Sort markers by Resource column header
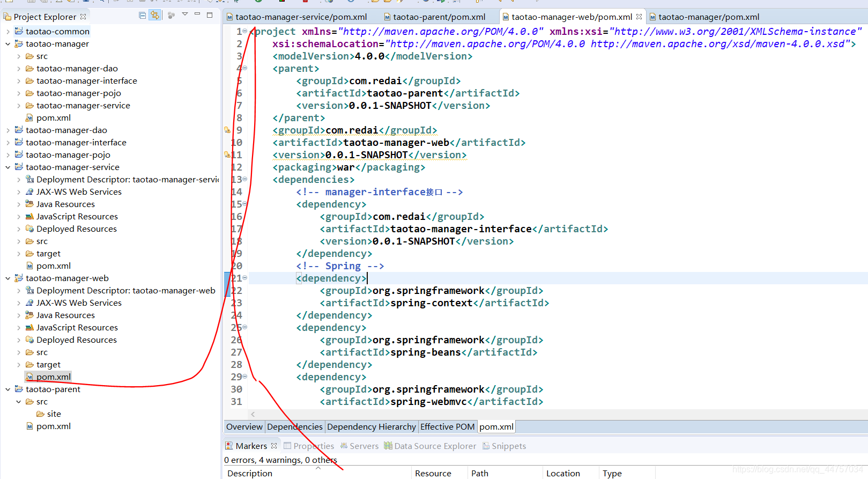The width and height of the screenshot is (868, 479). click(x=439, y=473)
